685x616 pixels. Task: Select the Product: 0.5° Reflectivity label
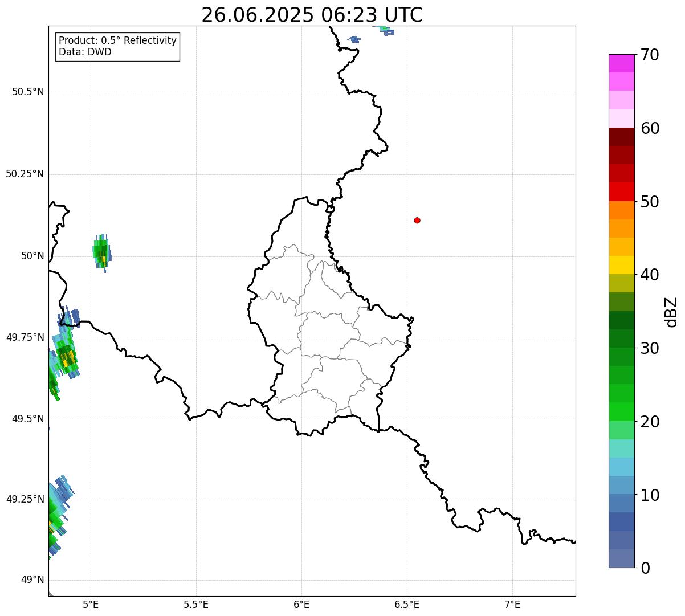pyautogui.click(x=117, y=41)
